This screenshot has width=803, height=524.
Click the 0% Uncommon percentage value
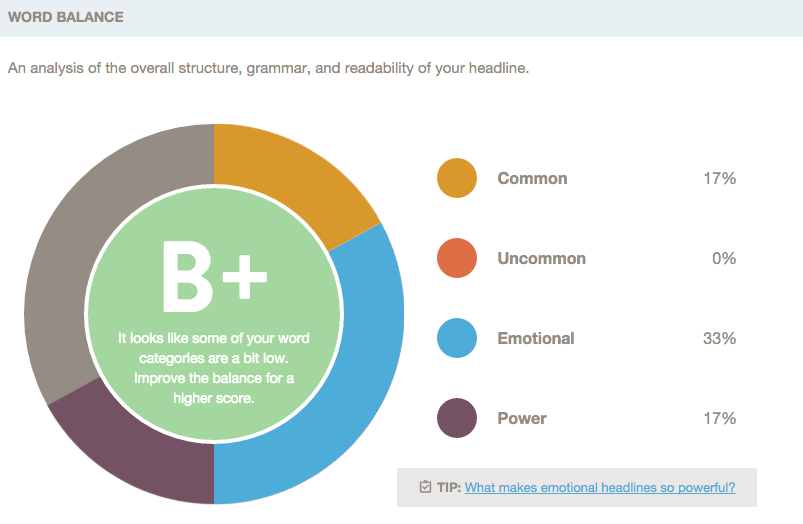(x=724, y=258)
